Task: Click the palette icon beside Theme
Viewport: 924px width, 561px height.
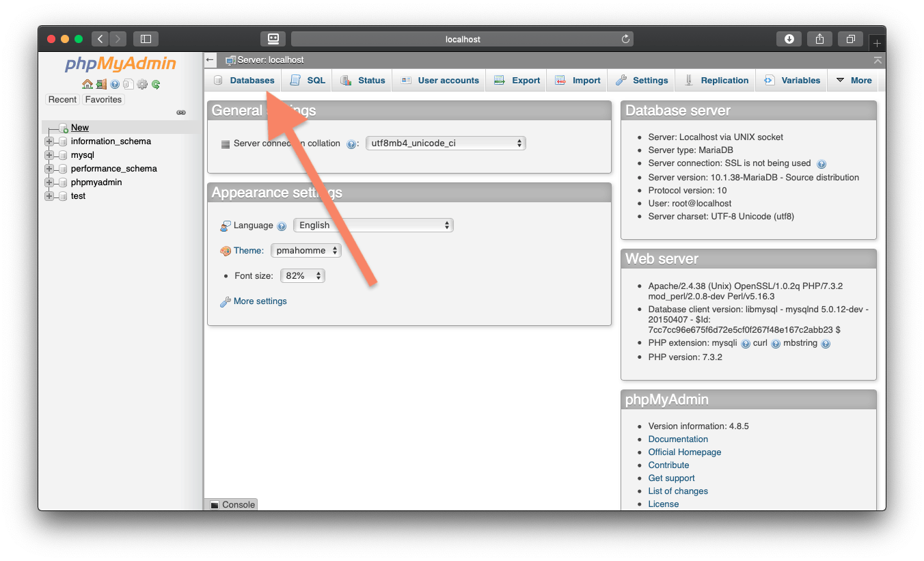Action: 226,250
